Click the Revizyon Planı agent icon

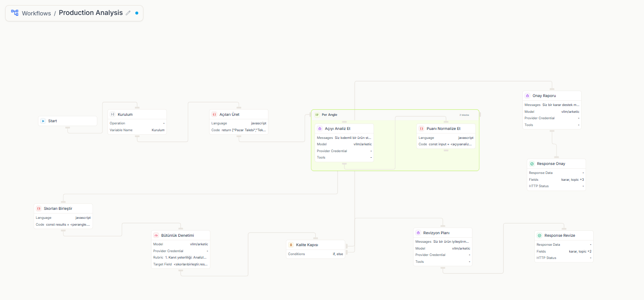(418, 232)
